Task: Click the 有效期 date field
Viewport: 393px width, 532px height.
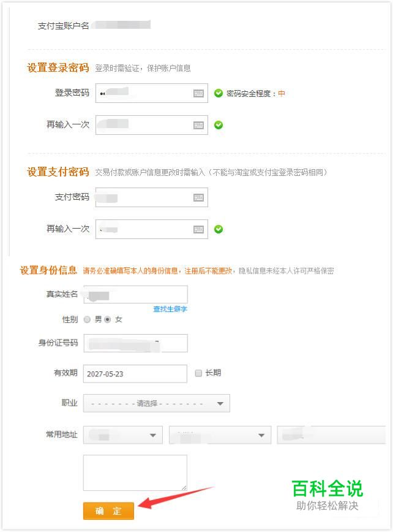Action: point(135,373)
